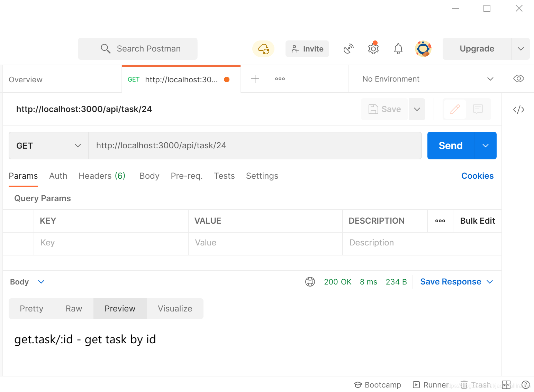Open the Save Response dropdown
This screenshot has height=392, width=534.
(x=456, y=282)
